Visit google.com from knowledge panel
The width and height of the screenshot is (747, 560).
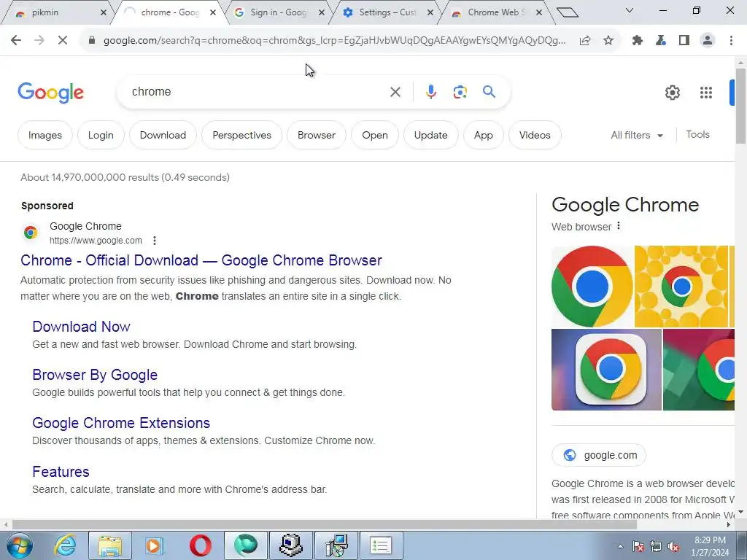(x=599, y=455)
